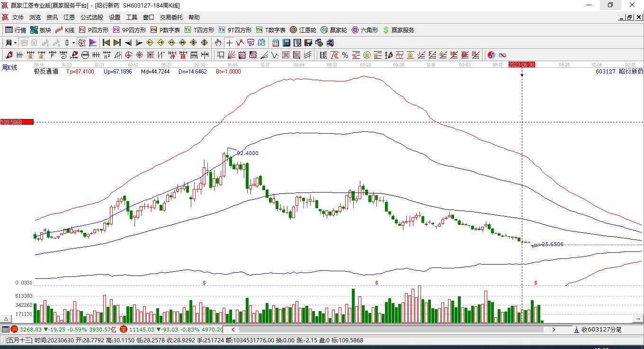Click the zigzag line drawing tool
Viewport: 644px width, 349px height.
coord(275,55)
